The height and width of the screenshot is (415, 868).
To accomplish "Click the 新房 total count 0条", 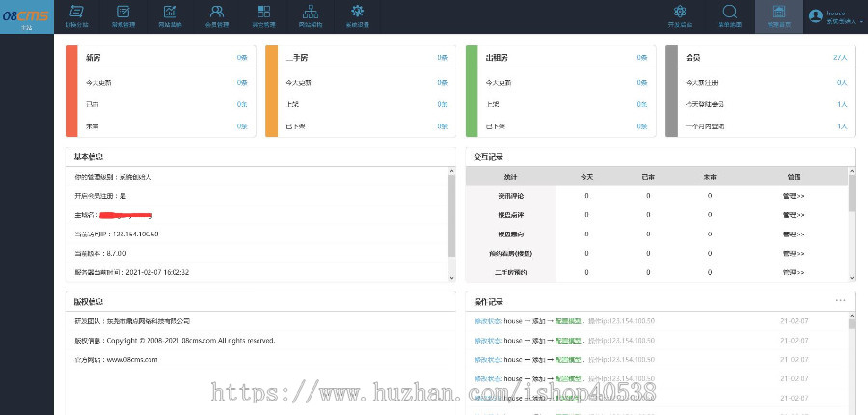I will pos(242,58).
